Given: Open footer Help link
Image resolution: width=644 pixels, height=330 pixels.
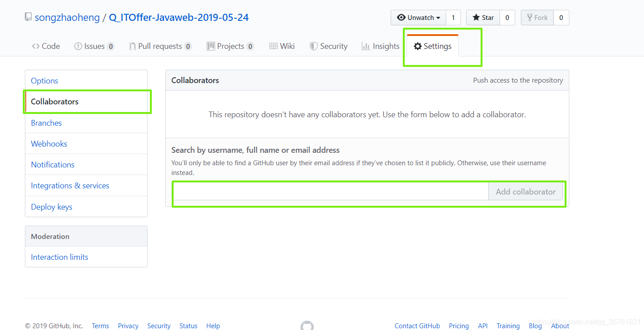Looking at the screenshot, I should pos(213,326).
